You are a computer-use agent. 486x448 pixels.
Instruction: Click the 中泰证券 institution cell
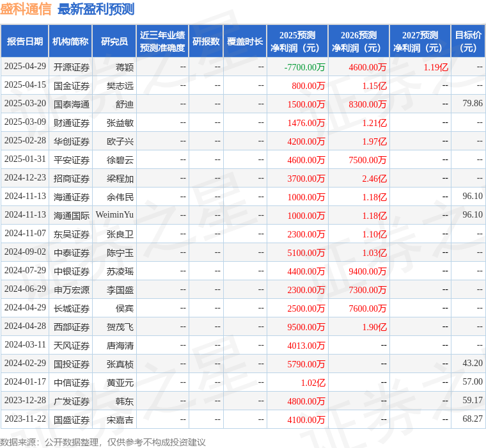tap(72, 253)
